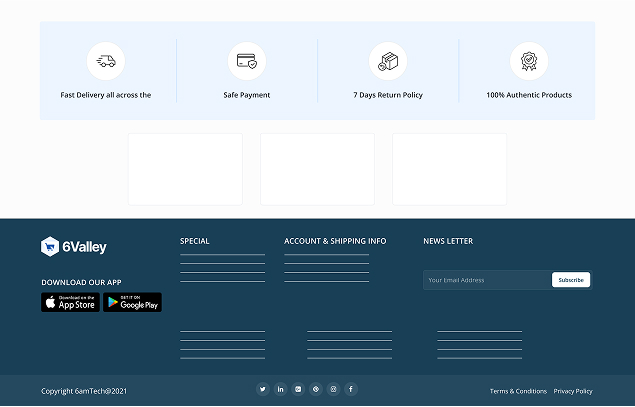Focus the Your Email Address field
635x407 pixels.
(487, 280)
